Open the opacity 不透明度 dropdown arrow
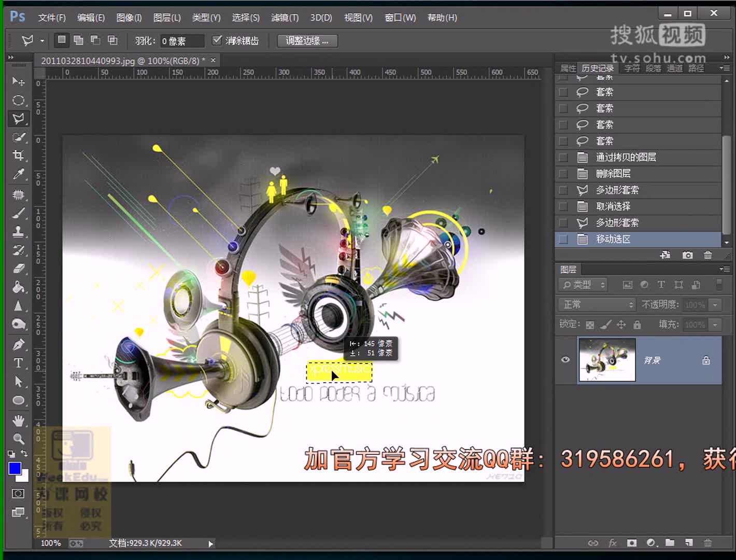 (x=715, y=305)
